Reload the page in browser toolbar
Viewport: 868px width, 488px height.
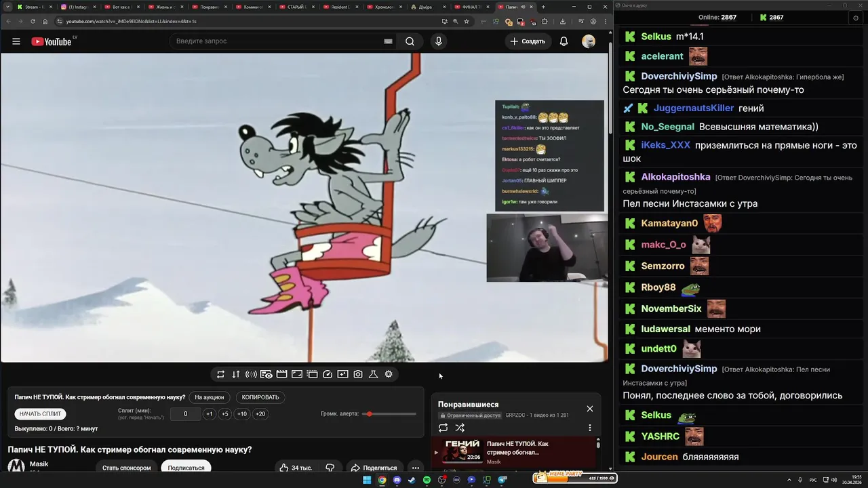[33, 21]
